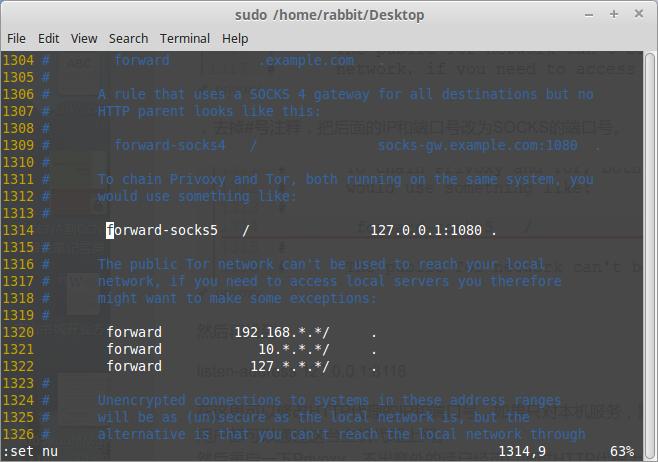Screen dimensions: 658x462
Task: Click 'forward-socks5' on line 1314
Action: [x=162, y=230]
